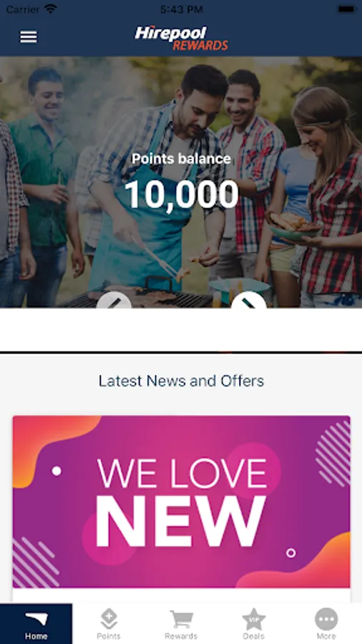
Task: Tap the 5:43 PM clock
Action: (182, 9)
